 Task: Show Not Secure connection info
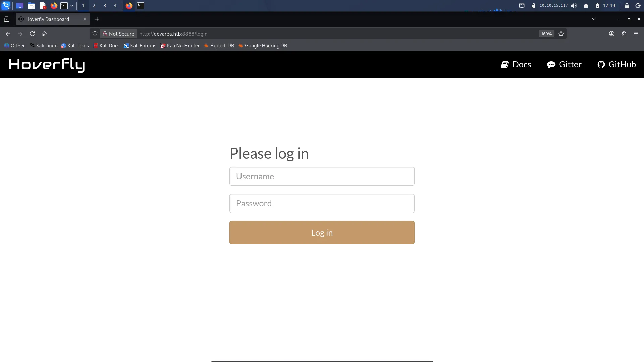point(118,34)
